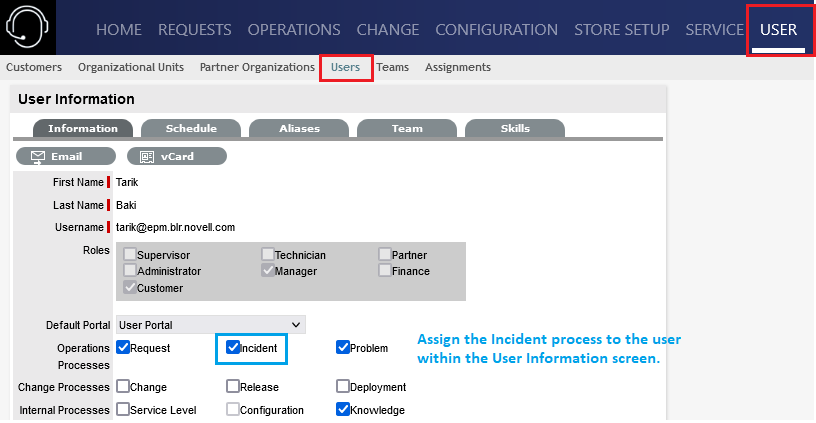Open Partner Organizations submenu link
Image resolution: width=816 pixels, height=423 pixels.
(257, 67)
